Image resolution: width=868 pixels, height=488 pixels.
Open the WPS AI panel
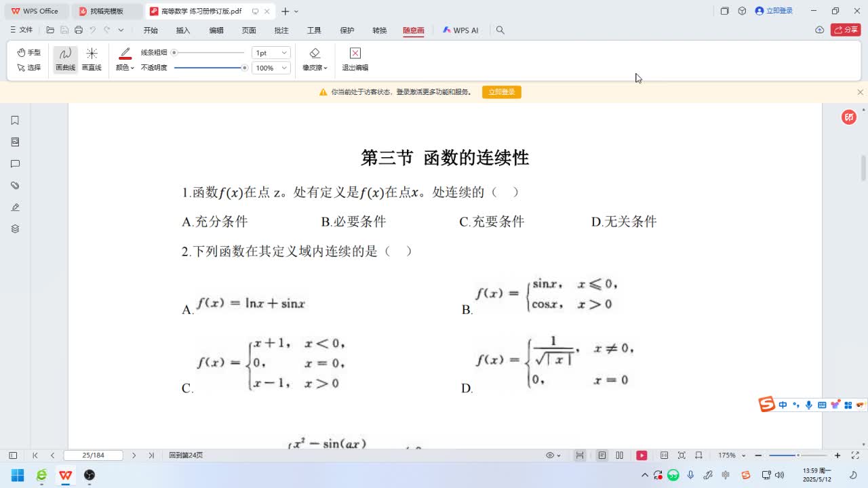tap(460, 30)
